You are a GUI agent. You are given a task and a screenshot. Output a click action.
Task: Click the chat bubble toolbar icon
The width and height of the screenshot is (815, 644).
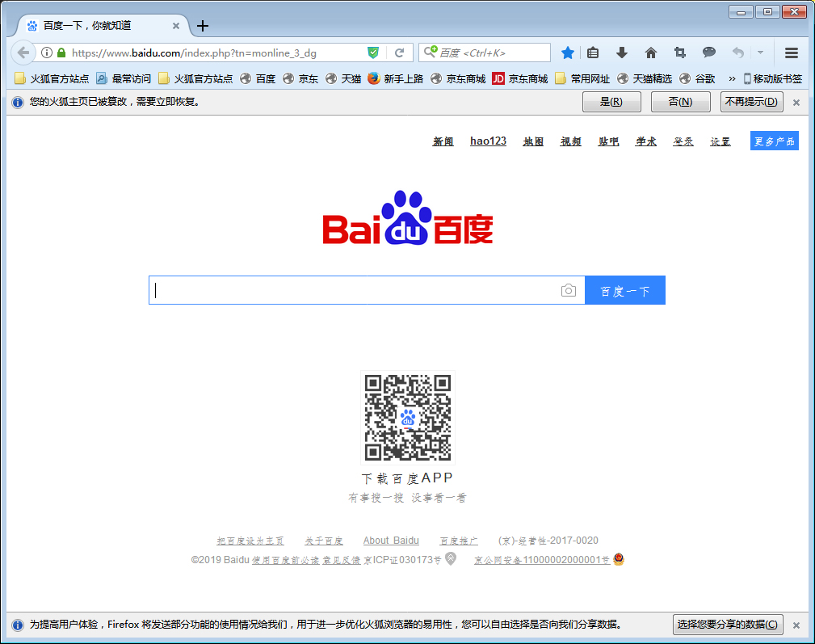708,53
